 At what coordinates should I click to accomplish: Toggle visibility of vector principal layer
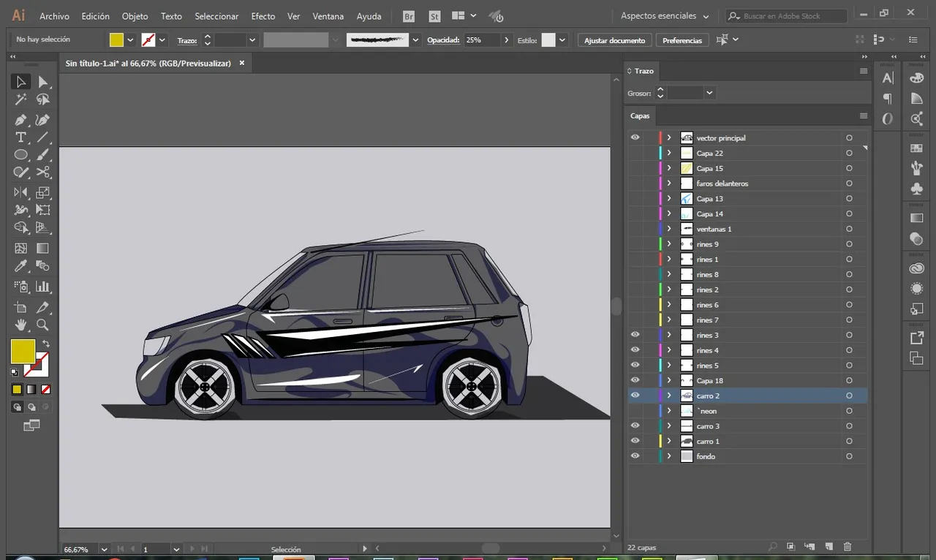635,137
